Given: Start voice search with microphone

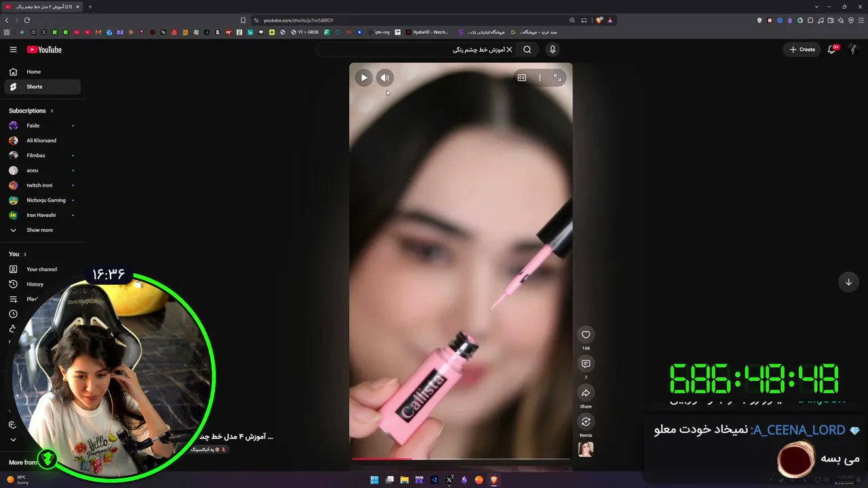Looking at the screenshot, I should pyautogui.click(x=553, y=49).
